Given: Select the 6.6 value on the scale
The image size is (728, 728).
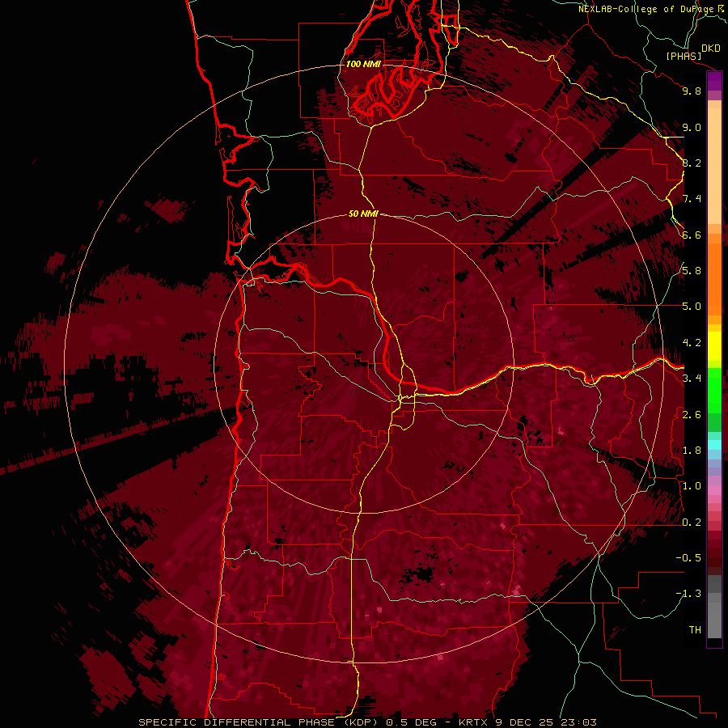Looking at the screenshot, I should coord(692,235).
